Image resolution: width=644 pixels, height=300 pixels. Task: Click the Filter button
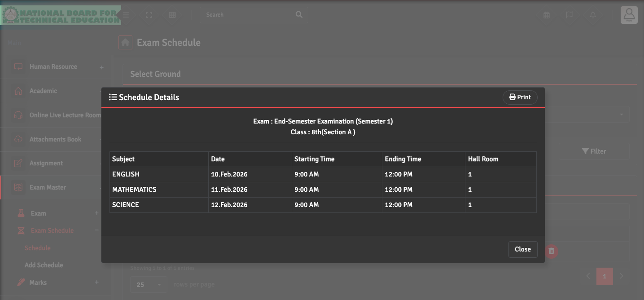[x=593, y=151]
